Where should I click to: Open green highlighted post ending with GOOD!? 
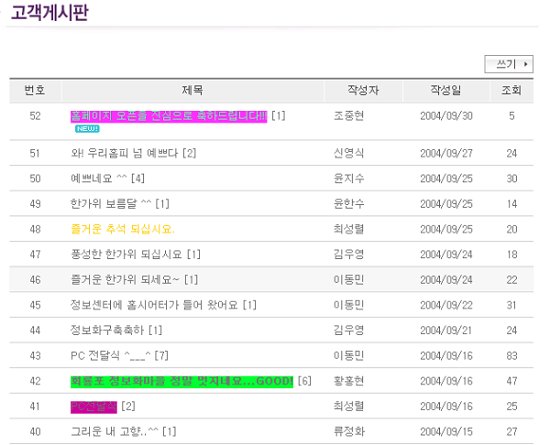pos(182,381)
